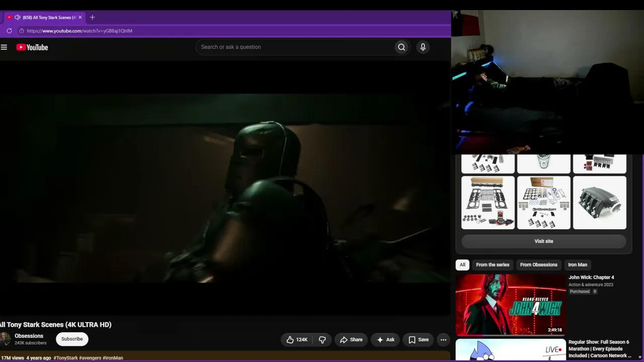This screenshot has height=362, width=644.
Task: Click the Action & adventure 2023 text
Action: click(591, 285)
